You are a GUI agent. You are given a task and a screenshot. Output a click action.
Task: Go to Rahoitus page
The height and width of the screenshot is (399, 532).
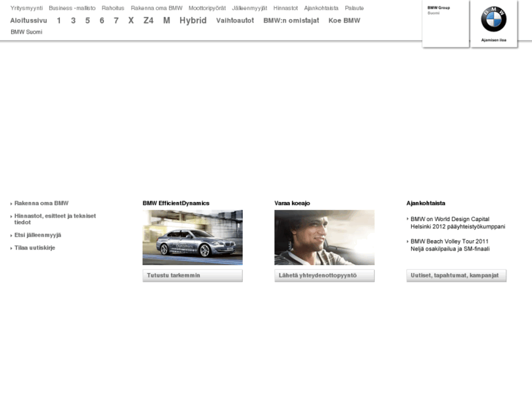click(x=113, y=8)
